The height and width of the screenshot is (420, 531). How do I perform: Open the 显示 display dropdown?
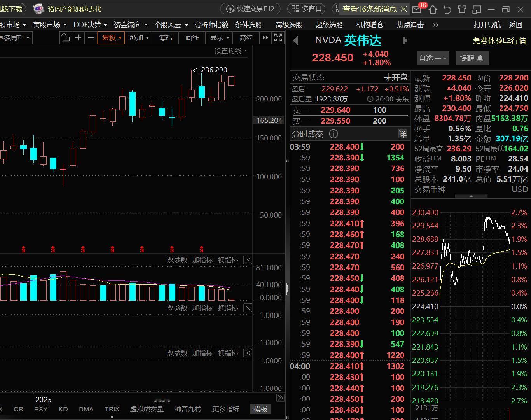220,38
